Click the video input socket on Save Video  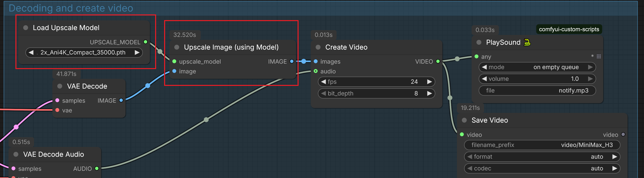462,134
